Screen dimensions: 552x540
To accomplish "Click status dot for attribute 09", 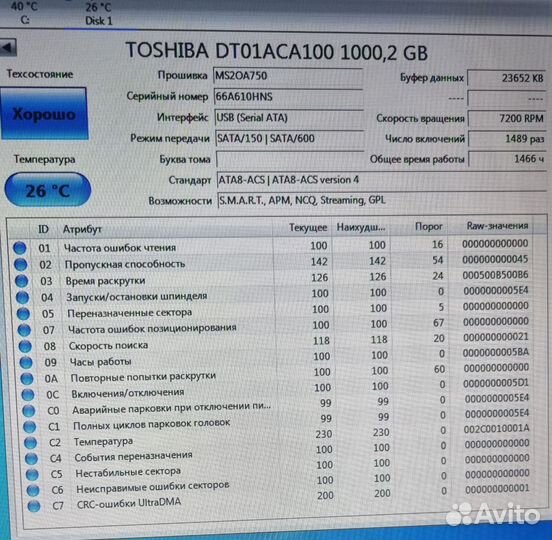I will pyautogui.click(x=26, y=362).
